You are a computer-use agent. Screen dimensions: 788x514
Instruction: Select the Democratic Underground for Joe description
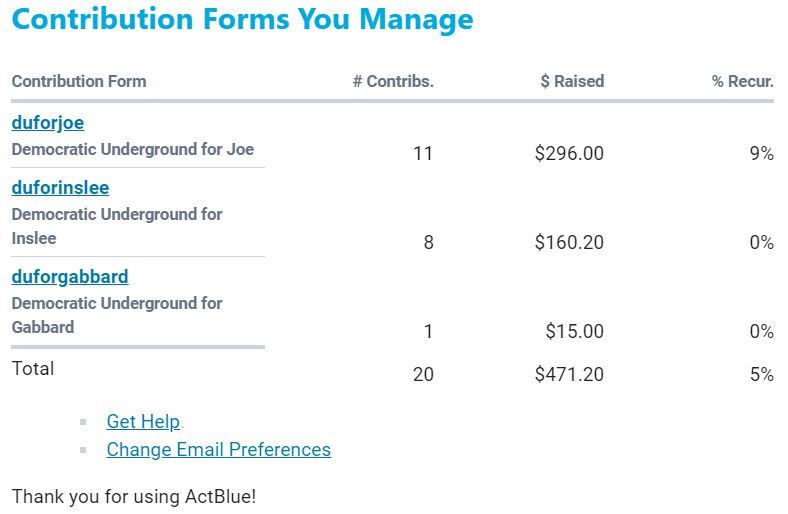pos(133,150)
